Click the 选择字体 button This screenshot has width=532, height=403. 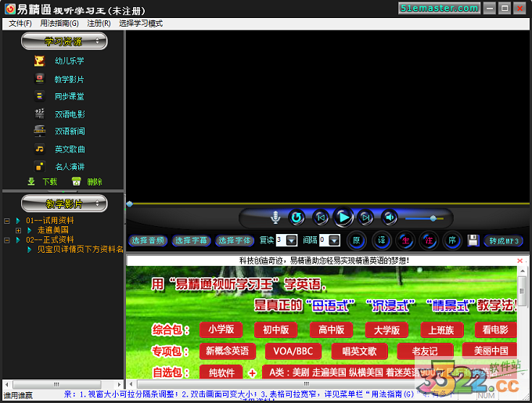pos(235,240)
